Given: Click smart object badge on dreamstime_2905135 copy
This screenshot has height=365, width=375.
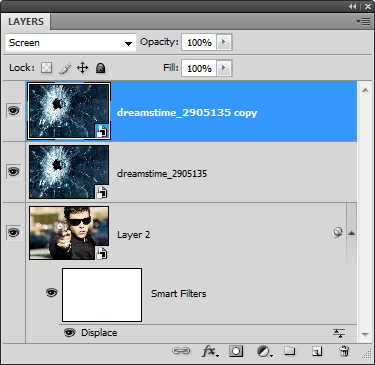Looking at the screenshot, I should pos(102,131).
